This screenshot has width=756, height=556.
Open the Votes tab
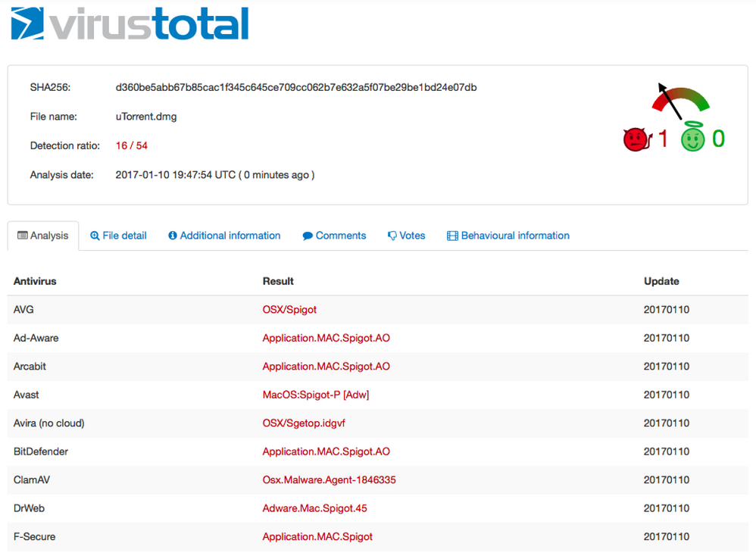pyautogui.click(x=407, y=236)
